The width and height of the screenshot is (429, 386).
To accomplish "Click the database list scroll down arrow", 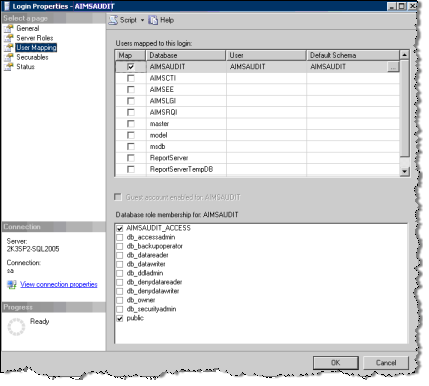I will (x=405, y=171).
